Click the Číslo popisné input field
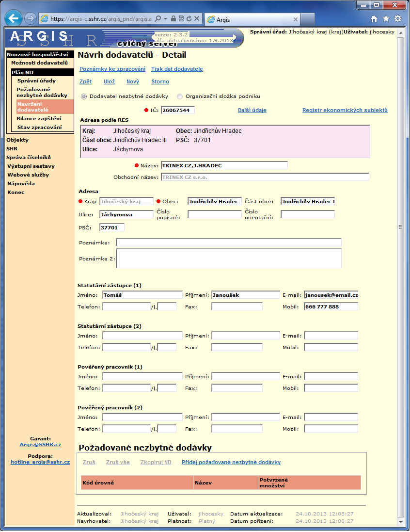 click(x=215, y=214)
